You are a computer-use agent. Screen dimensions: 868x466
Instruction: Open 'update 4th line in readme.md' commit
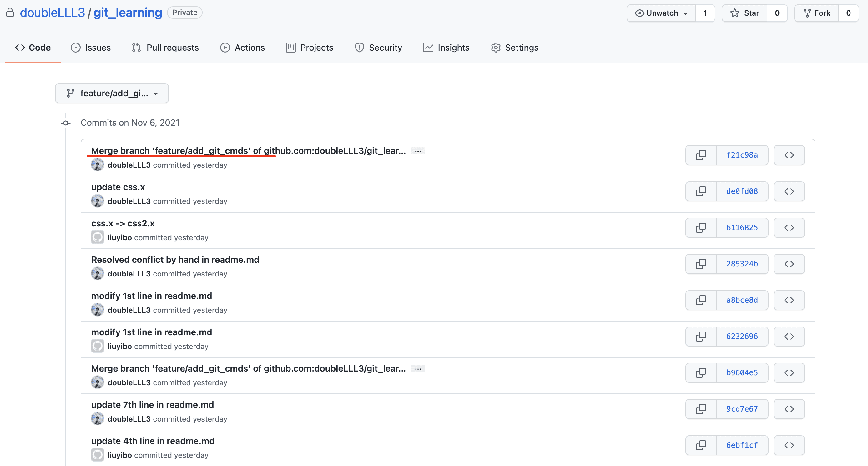pos(153,441)
